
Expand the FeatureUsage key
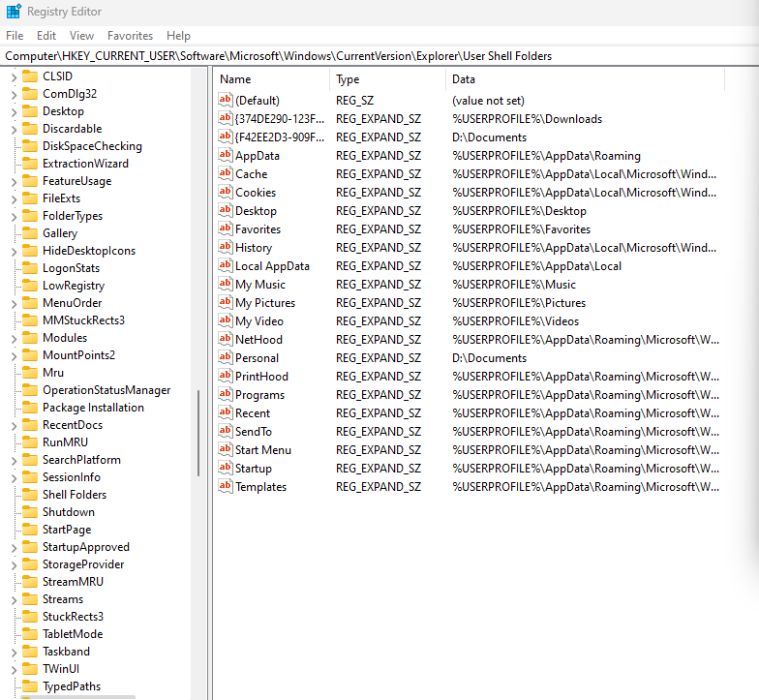tap(14, 182)
